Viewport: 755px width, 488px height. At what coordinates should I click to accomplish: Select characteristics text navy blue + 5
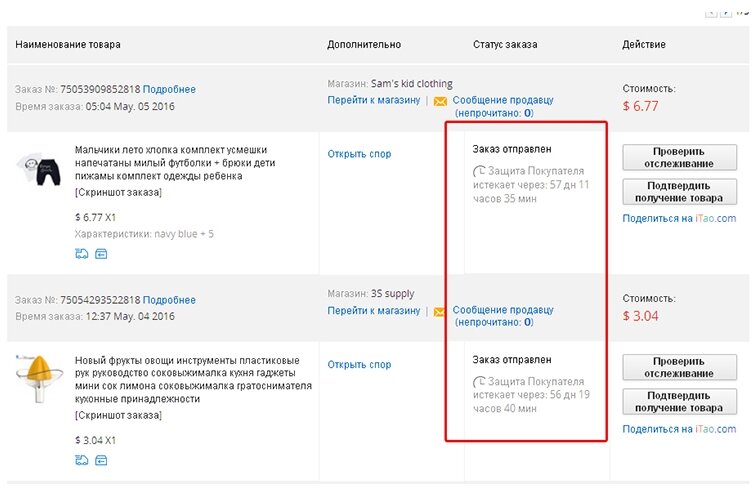pos(184,234)
